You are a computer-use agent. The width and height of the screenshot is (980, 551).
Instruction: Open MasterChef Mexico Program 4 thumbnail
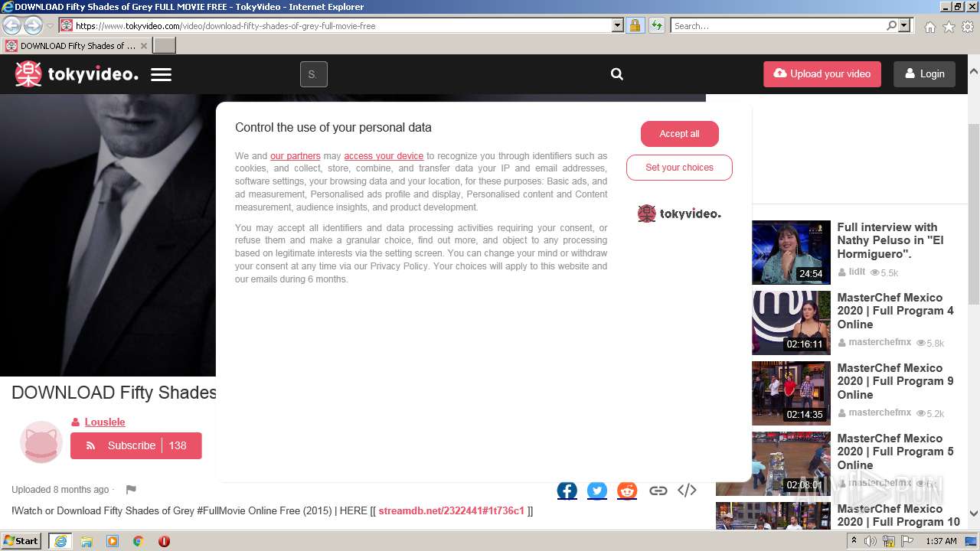(x=791, y=323)
